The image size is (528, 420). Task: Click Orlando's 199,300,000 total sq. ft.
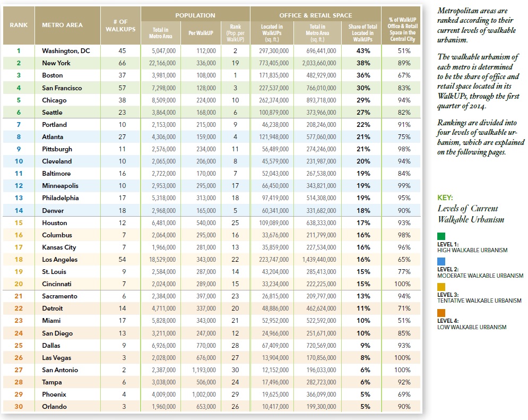point(321,407)
